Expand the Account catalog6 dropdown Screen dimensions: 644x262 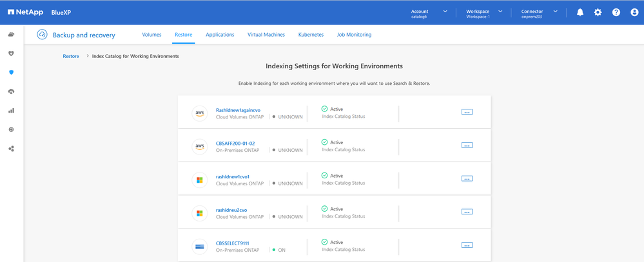tap(429, 14)
